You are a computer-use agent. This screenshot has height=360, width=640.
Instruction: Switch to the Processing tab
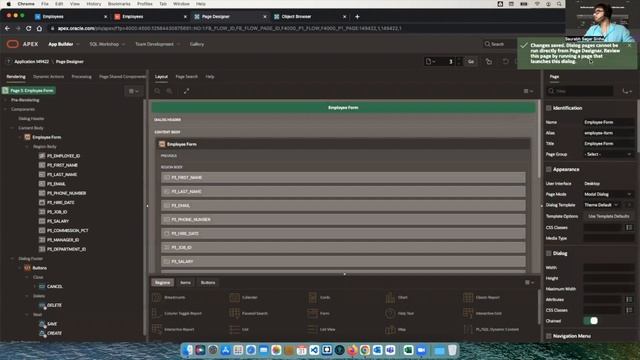82,77
